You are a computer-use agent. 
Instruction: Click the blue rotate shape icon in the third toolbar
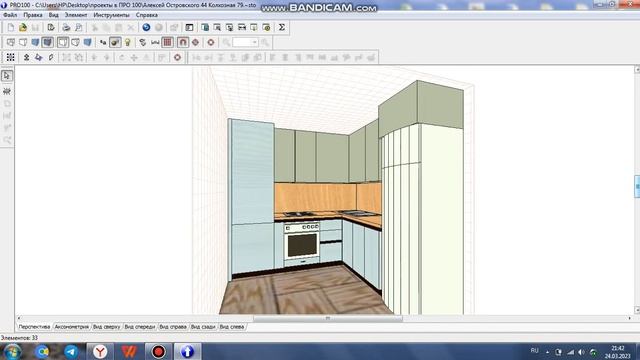(38, 58)
